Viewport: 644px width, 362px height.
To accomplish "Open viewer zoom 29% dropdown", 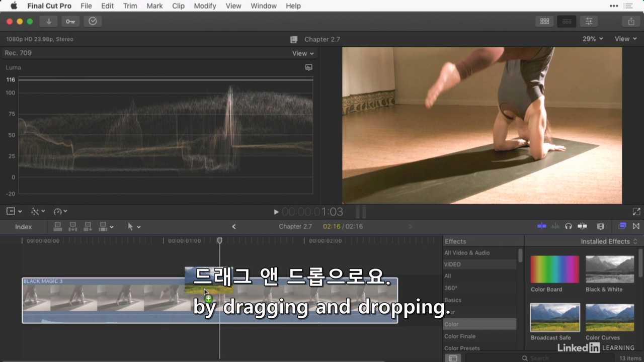I will pos(593,39).
